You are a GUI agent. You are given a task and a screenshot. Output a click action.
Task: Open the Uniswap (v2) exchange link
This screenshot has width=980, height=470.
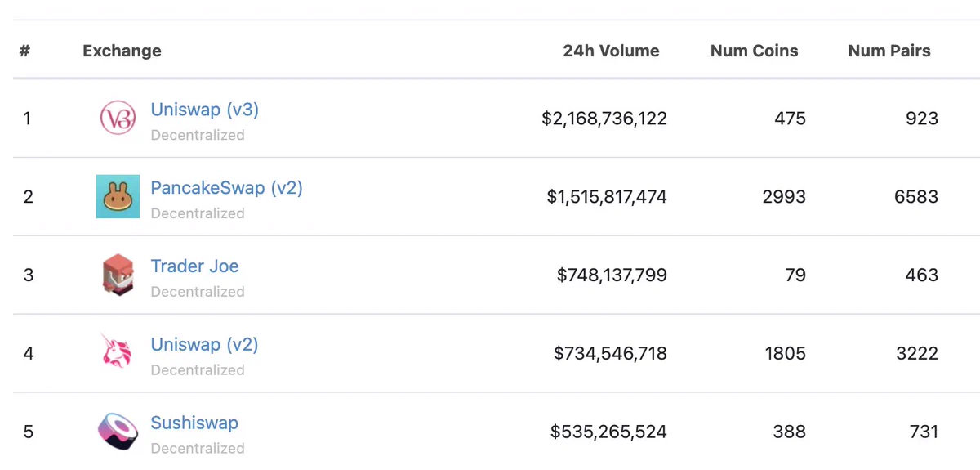pos(205,345)
